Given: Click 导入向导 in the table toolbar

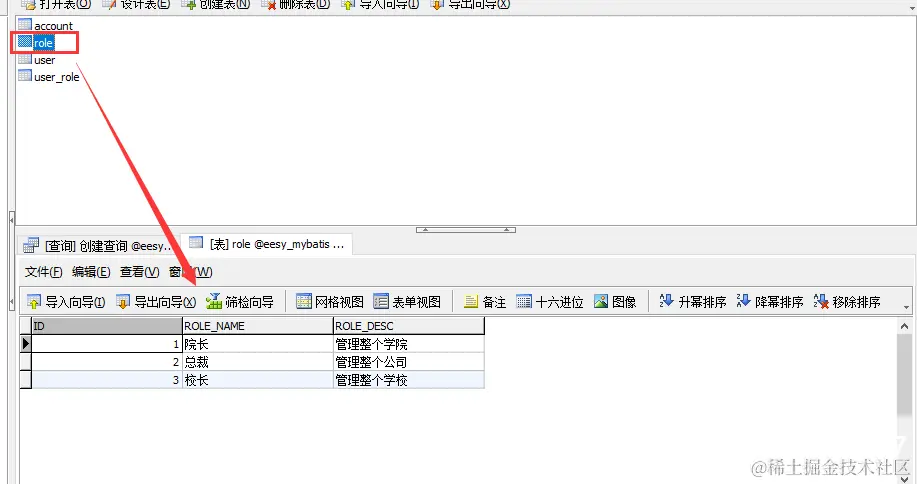Looking at the screenshot, I should [x=66, y=302].
